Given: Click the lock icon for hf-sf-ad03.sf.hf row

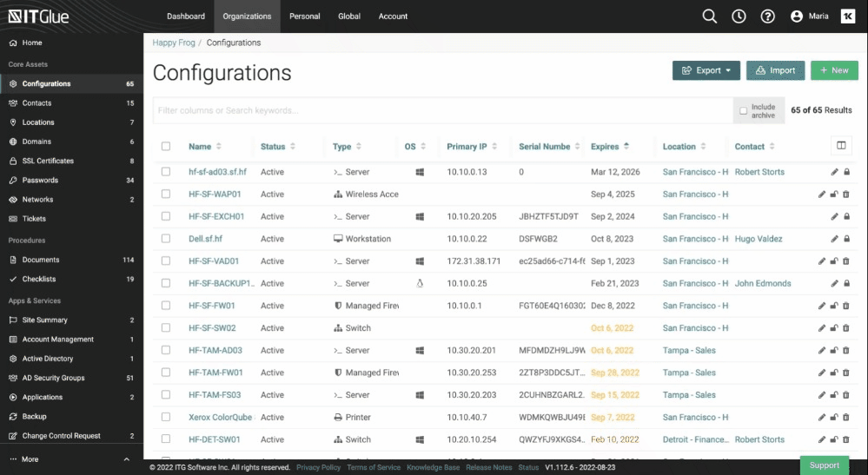Looking at the screenshot, I should click(x=846, y=172).
